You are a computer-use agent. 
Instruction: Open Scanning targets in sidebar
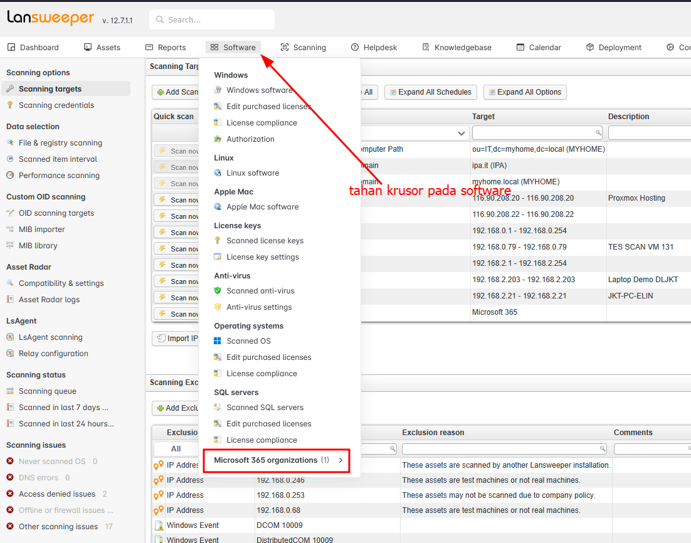[66, 89]
